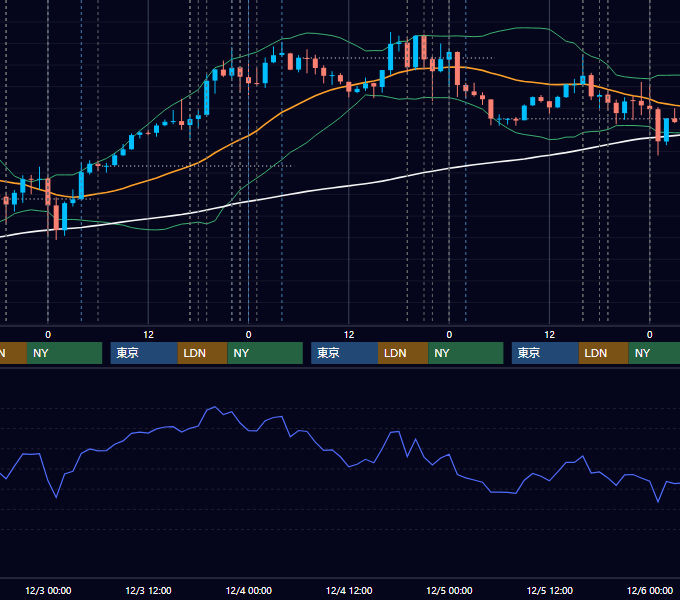Click the 12/4 00:00 date label
The image size is (680, 600).
248,590
